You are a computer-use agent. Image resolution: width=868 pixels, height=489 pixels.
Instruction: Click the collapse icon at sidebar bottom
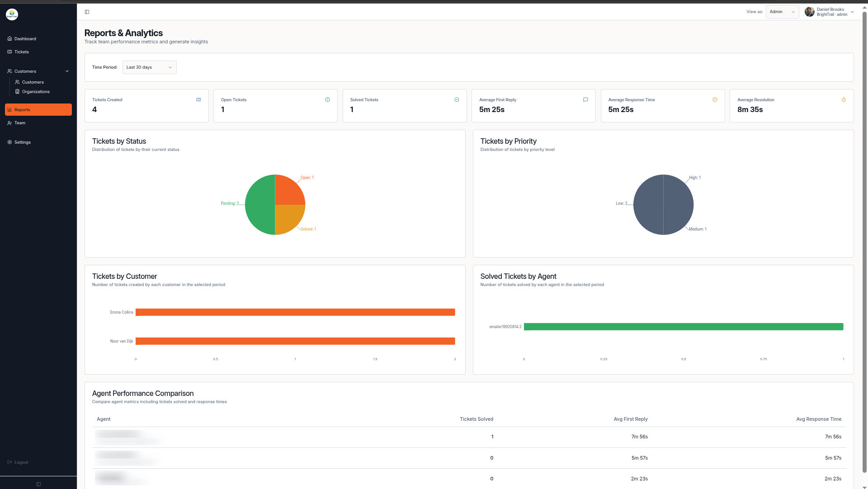pyautogui.click(x=38, y=484)
